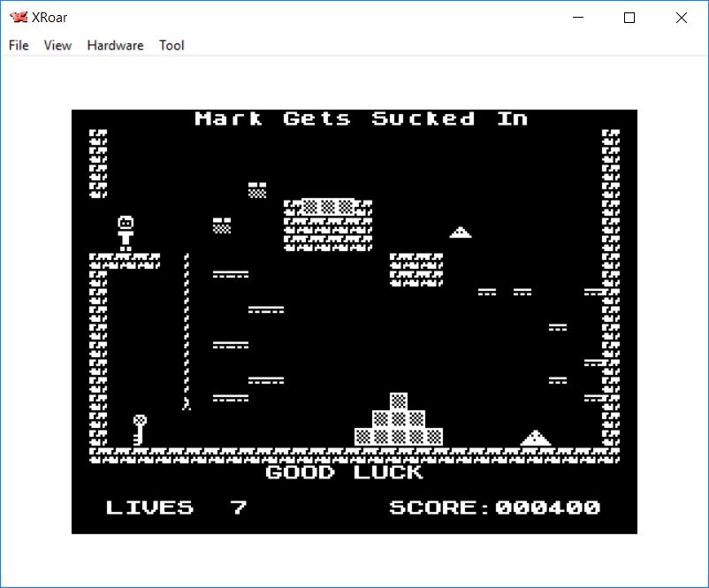Viewport: 709px width, 588px height.
Task: Open the Tool menu
Action: coord(172,45)
